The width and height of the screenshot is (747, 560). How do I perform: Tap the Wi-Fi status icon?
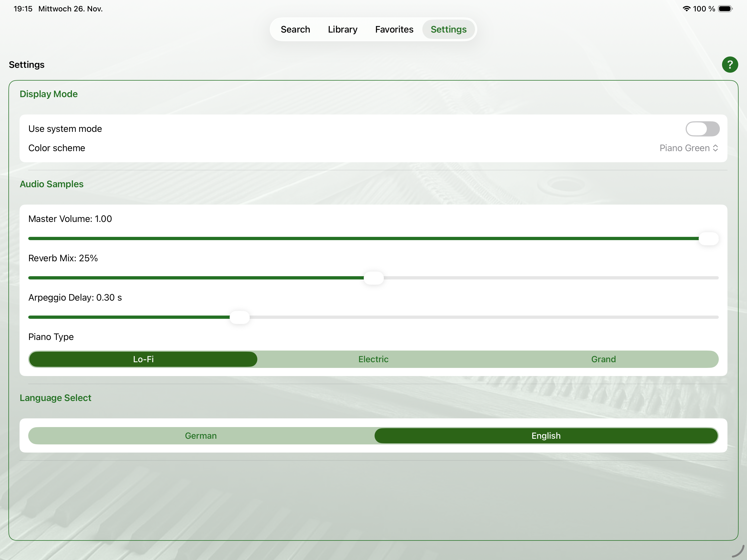pyautogui.click(x=686, y=9)
